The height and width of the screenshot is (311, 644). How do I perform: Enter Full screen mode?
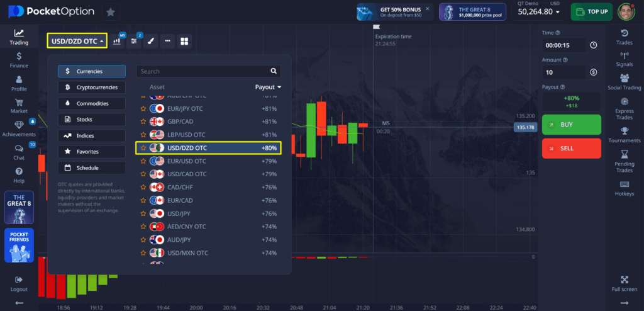click(x=624, y=283)
